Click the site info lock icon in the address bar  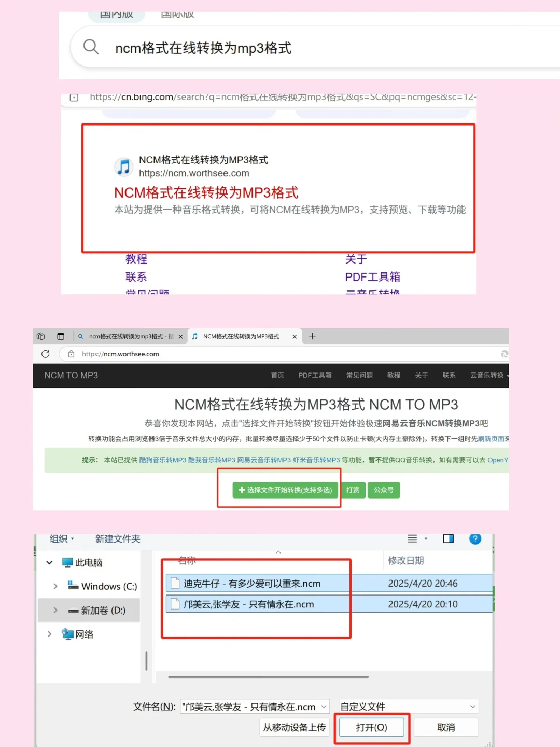(x=71, y=354)
